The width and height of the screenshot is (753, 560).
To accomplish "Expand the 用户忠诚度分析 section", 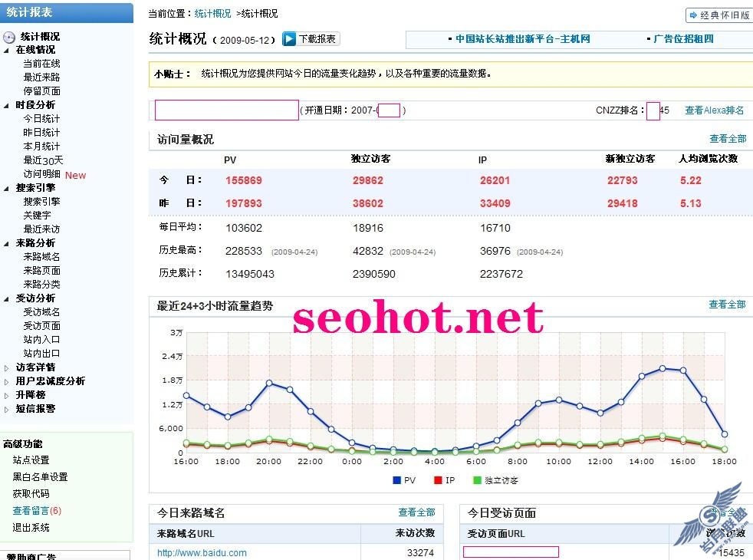I will [8, 382].
